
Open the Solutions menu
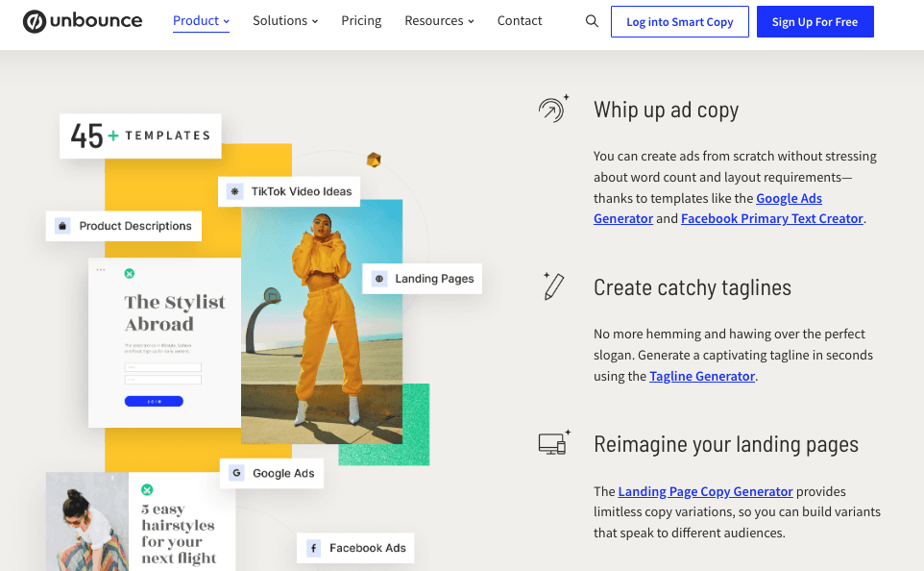pos(285,20)
